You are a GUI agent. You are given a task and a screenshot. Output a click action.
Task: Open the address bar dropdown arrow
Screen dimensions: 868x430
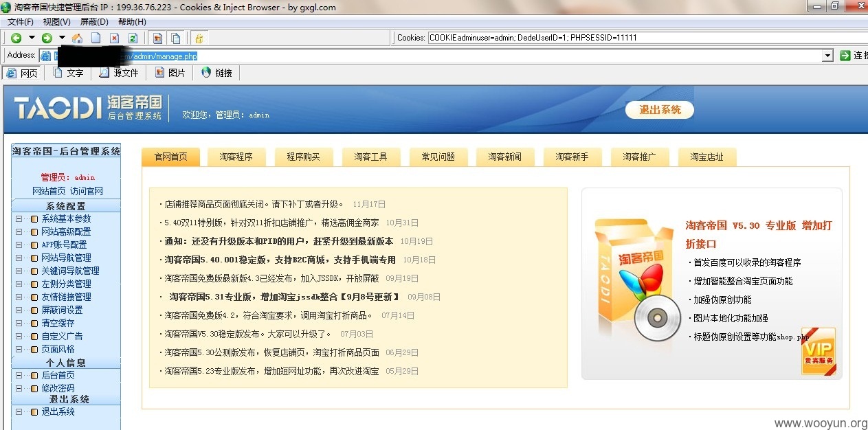[x=827, y=56]
